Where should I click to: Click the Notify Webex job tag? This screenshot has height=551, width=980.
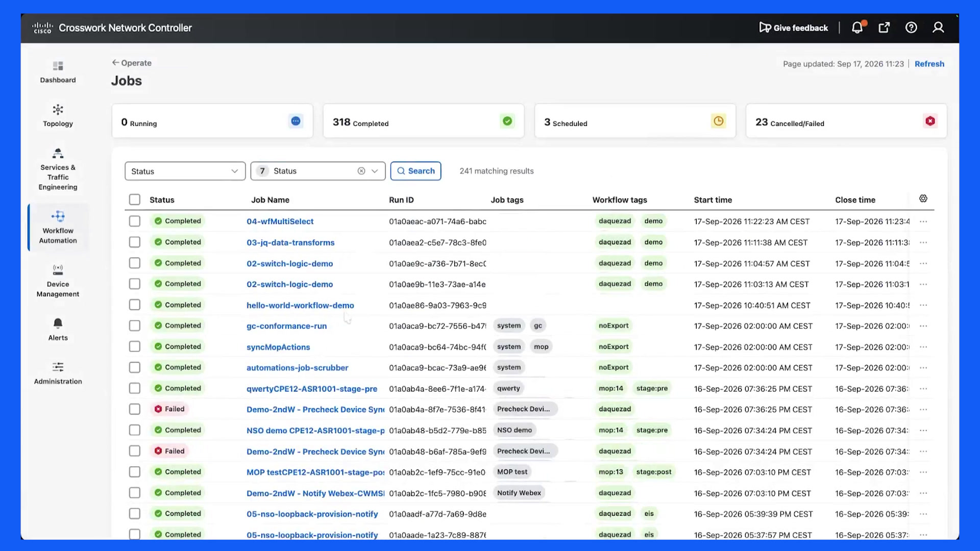tap(519, 493)
